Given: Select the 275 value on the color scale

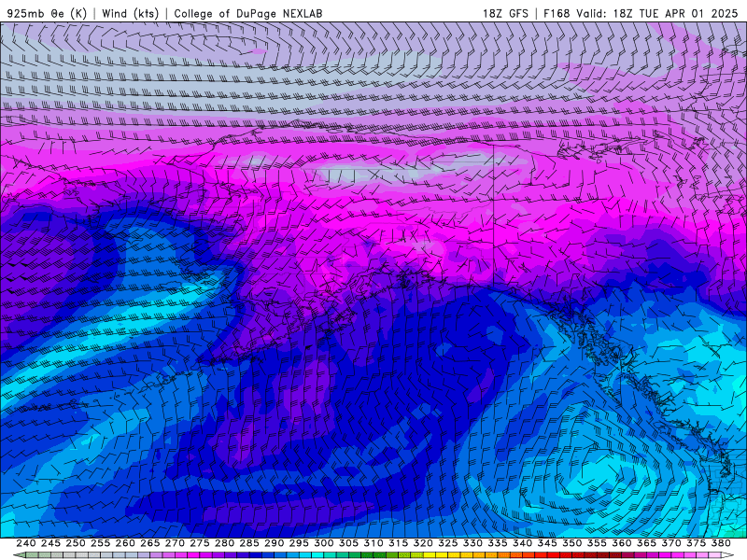Looking at the screenshot, I should pos(199,543).
